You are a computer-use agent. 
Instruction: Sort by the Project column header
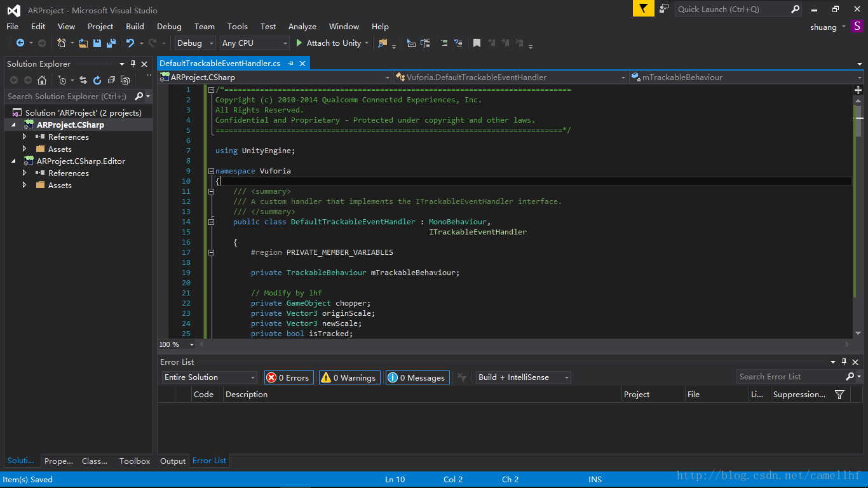click(653, 395)
